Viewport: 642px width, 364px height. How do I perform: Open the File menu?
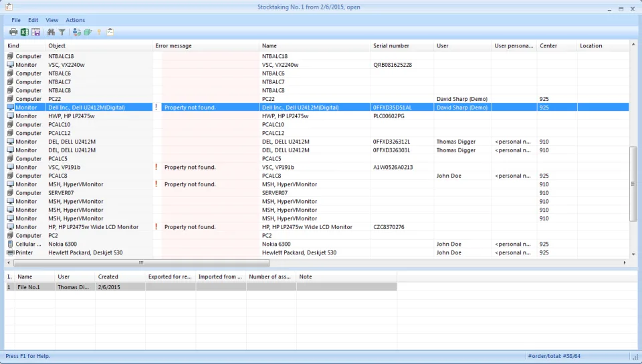(16, 20)
